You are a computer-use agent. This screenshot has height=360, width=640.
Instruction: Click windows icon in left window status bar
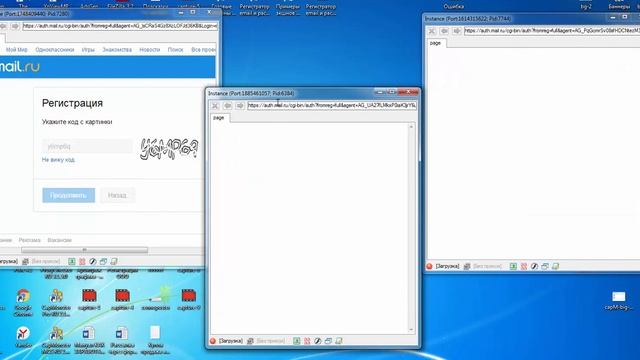click(103, 261)
